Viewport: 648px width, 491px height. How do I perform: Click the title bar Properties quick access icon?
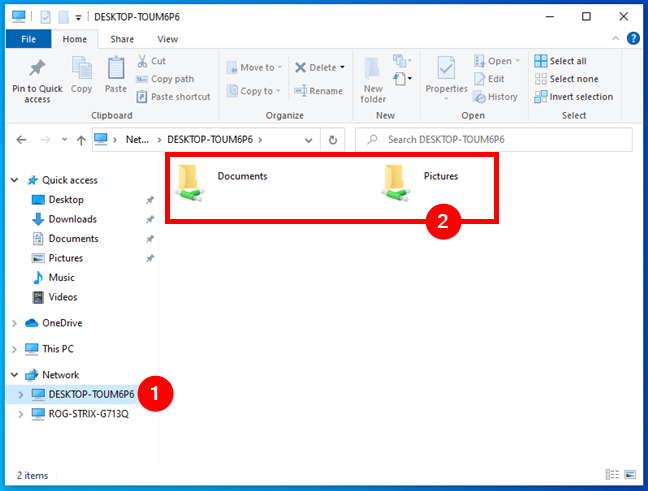[x=45, y=17]
